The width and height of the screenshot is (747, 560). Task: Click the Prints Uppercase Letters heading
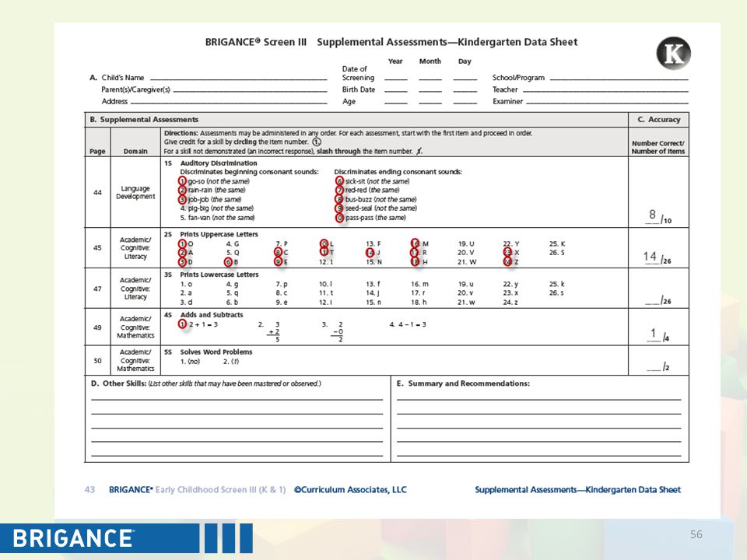219,234
